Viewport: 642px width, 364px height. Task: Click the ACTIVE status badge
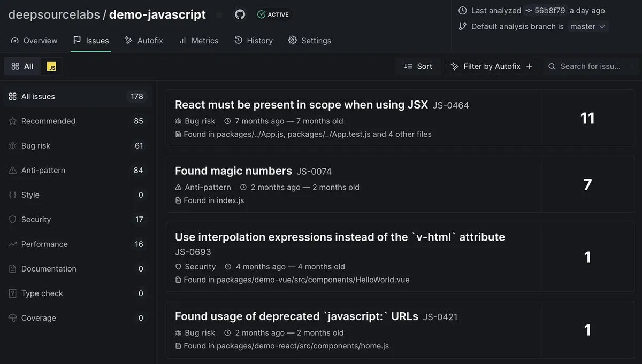coord(273,14)
